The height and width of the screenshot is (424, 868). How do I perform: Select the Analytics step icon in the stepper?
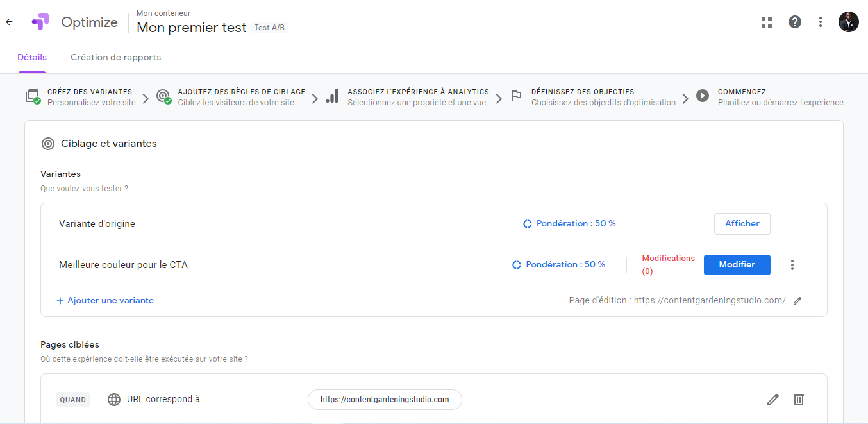pyautogui.click(x=332, y=96)
